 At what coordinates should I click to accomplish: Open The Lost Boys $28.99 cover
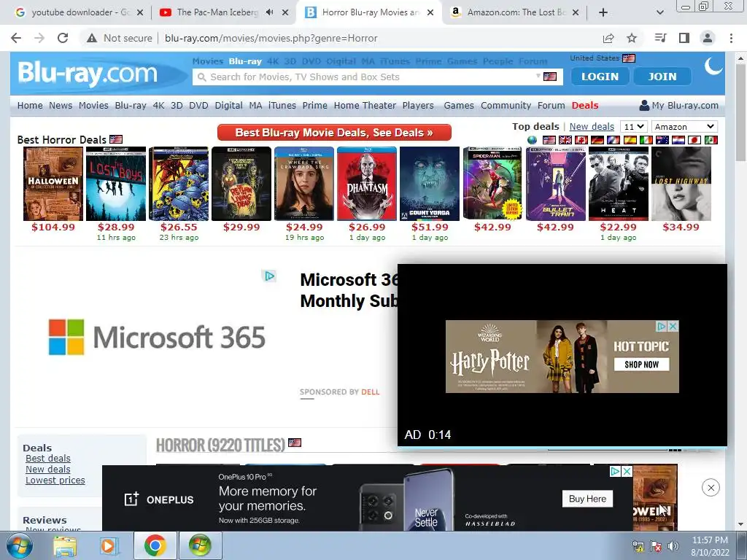tap(116, 184)
